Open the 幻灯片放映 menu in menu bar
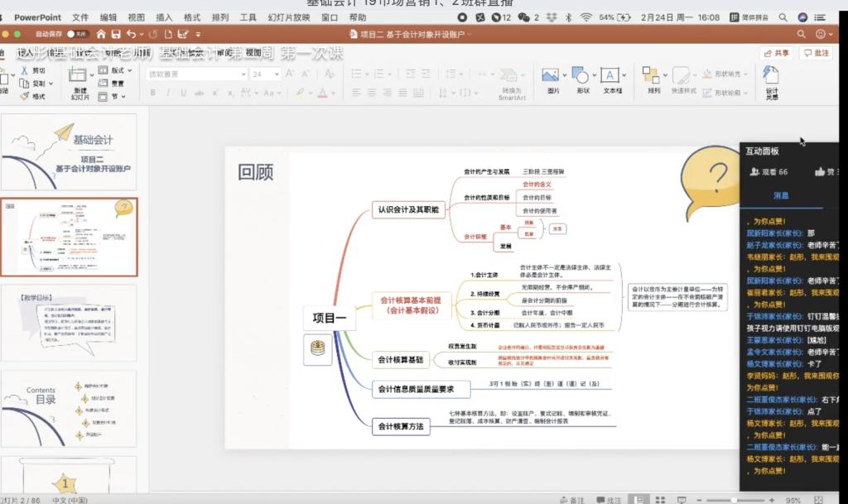This screenshot has width=848, height=504. [x=288, y=17]
